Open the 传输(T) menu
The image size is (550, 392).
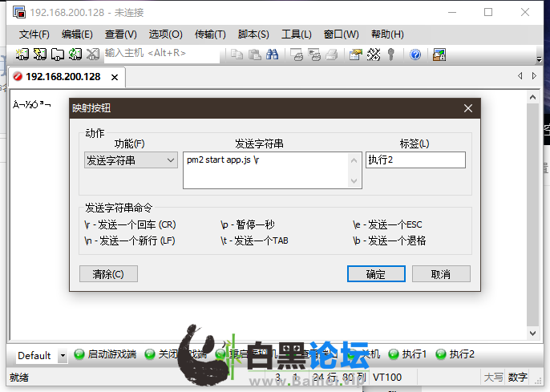(x=210, y=34)
